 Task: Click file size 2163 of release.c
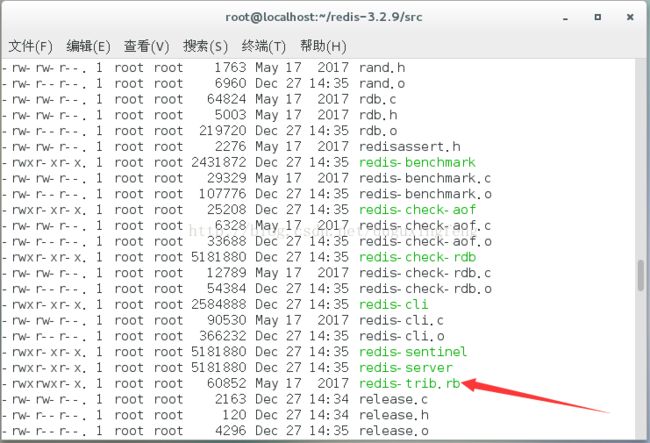[230, 399]
